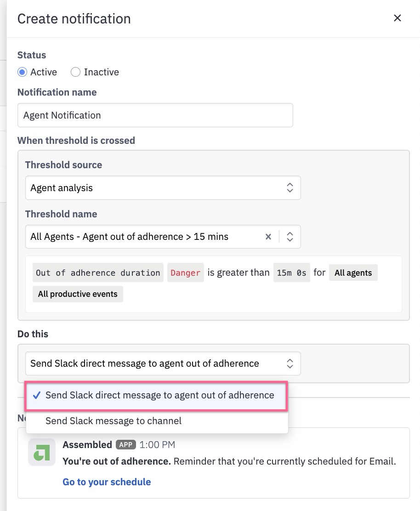Click the Go to your schedule link
The image size is (420, 511).
coord(107,482)
